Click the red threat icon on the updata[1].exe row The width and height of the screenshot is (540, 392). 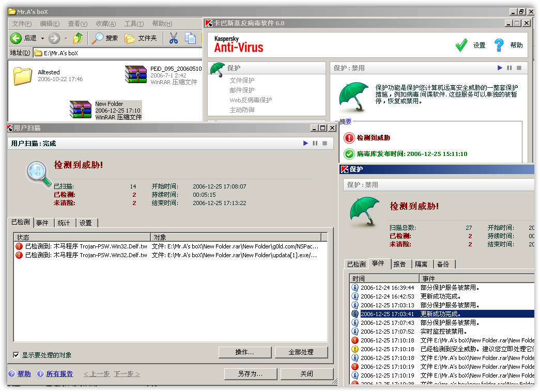(19, 255)
